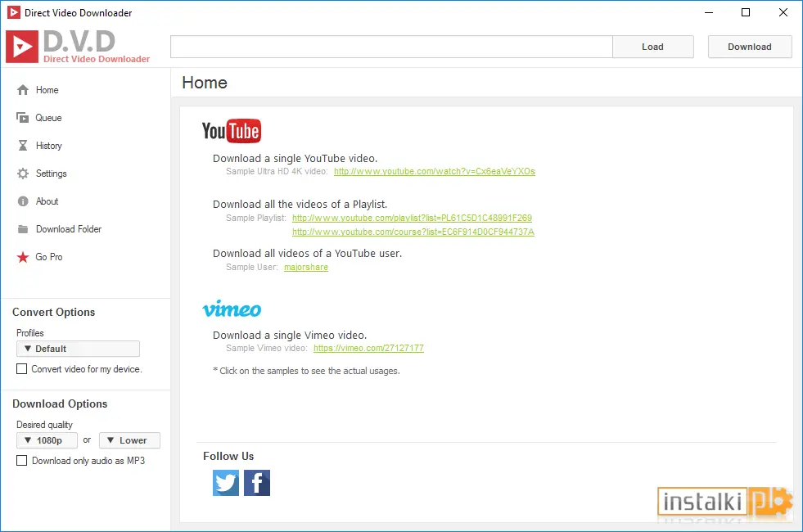Click the Queue icon in sidebar
The image size is (803, 532).
23,118
